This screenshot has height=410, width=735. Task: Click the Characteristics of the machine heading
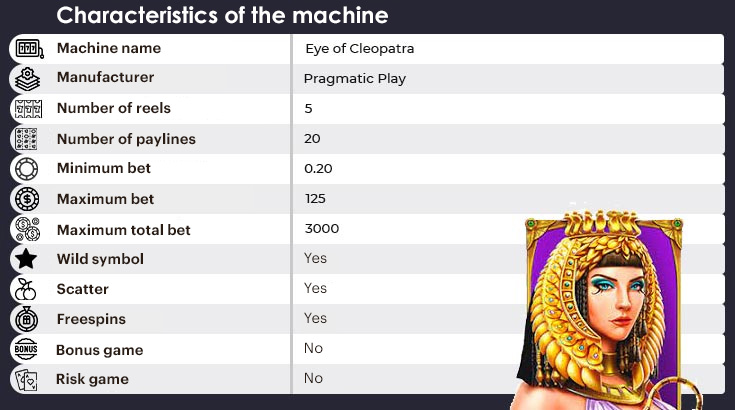[x=222, y=15]
